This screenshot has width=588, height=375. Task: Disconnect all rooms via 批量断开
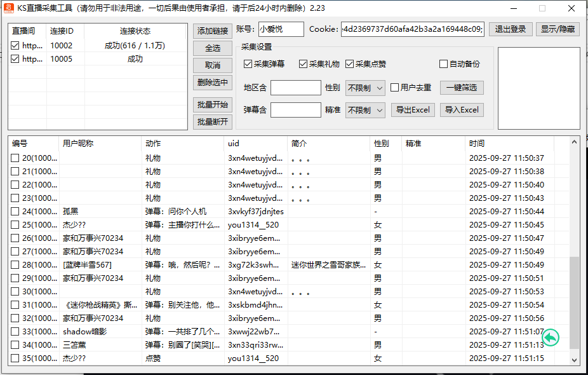coord(211,121)
